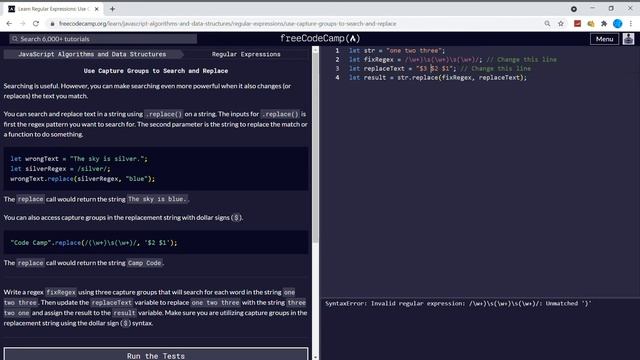Screen dimensions: 640x360
Task: Click the inline 'fixRegex' code in instructions
Action: 61,292
